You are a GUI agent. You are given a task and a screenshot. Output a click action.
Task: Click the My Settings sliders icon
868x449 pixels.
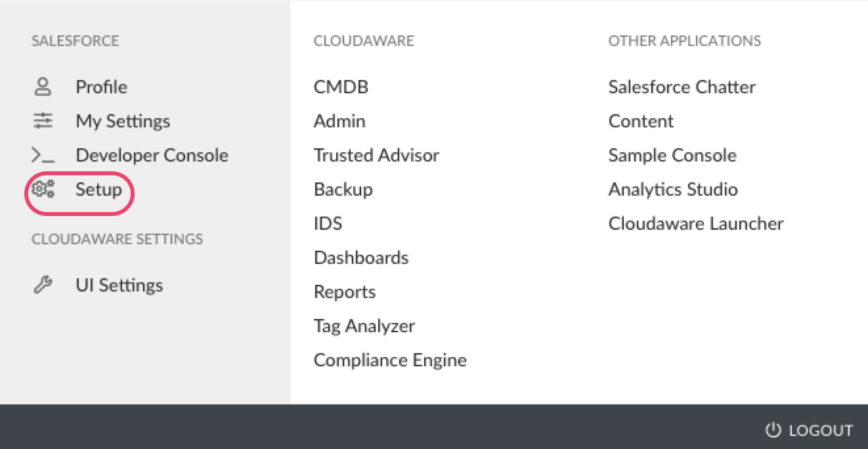43,121
